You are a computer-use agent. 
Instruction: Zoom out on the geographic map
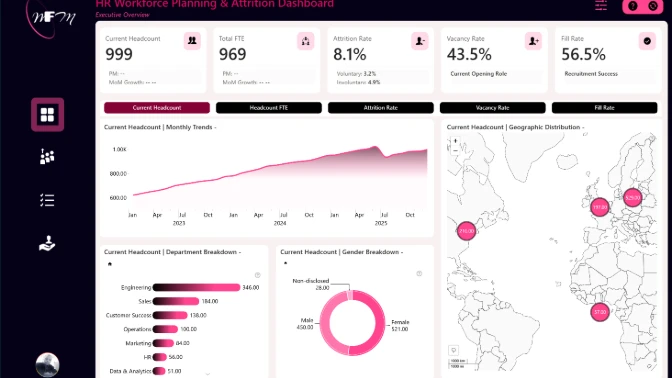455,150
